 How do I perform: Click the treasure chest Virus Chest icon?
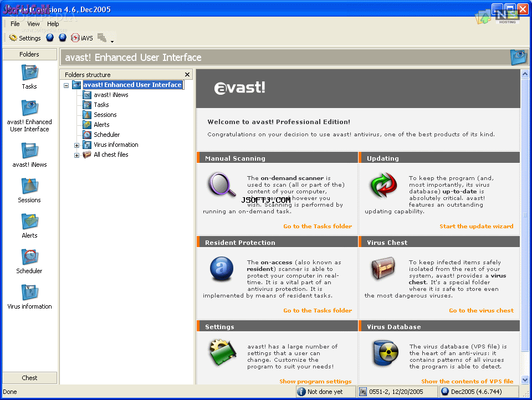383,268
